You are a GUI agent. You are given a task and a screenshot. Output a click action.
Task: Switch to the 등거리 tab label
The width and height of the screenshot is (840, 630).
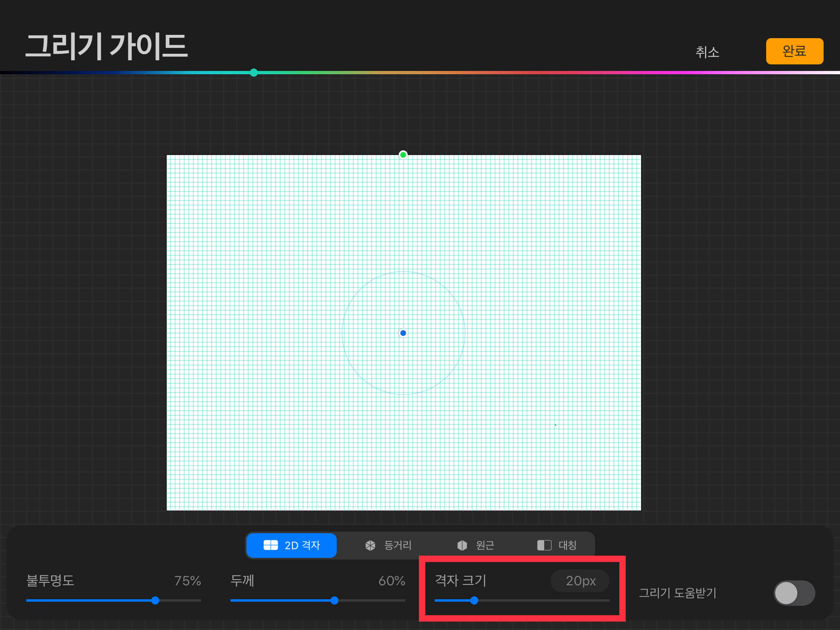point(397,545)
